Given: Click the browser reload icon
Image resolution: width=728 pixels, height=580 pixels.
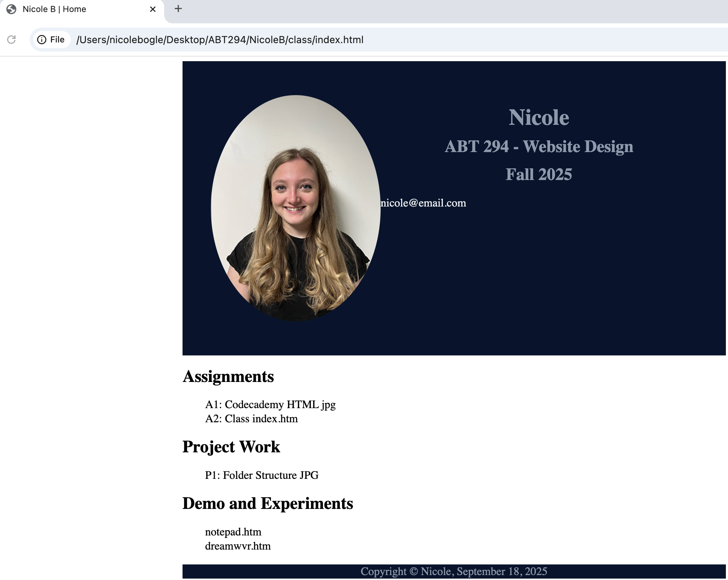Looking at the screenshot, I should [x=11, y=40].
